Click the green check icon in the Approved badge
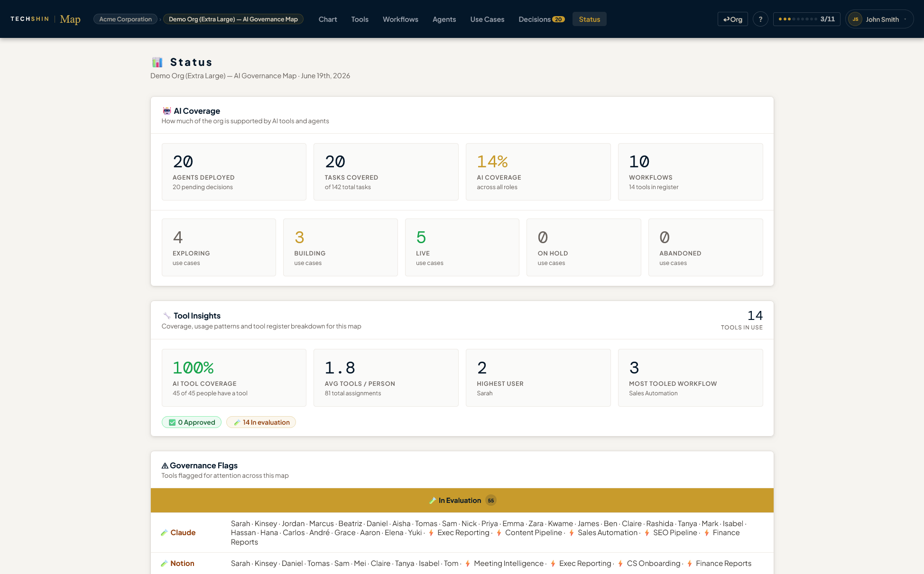 (172, 422)
